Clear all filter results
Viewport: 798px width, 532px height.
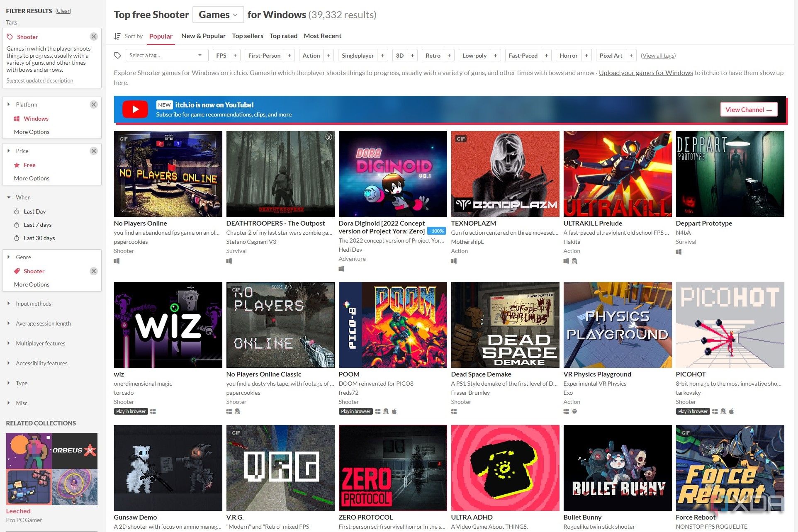pyautogui.click(x=63, y=11)
